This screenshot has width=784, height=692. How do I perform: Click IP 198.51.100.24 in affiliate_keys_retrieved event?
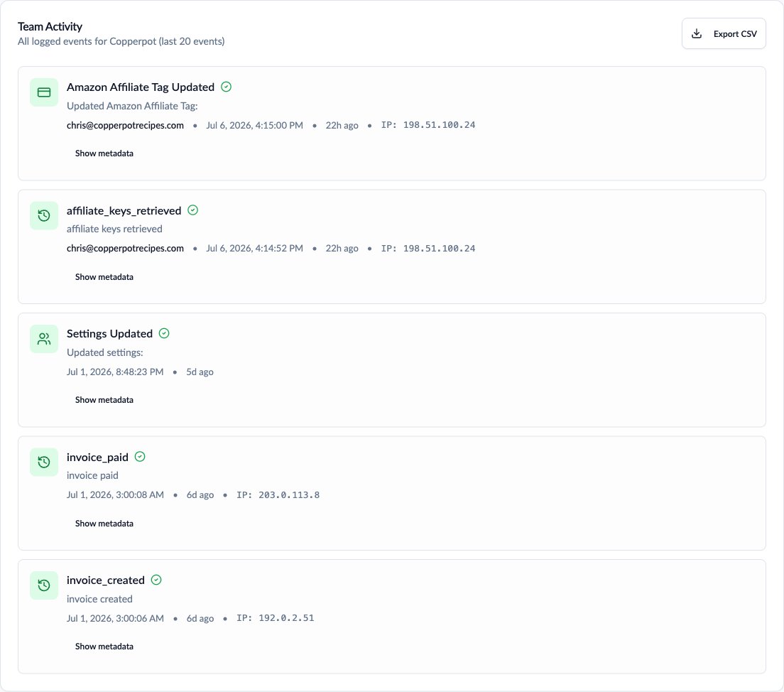(x=428, y=248)
